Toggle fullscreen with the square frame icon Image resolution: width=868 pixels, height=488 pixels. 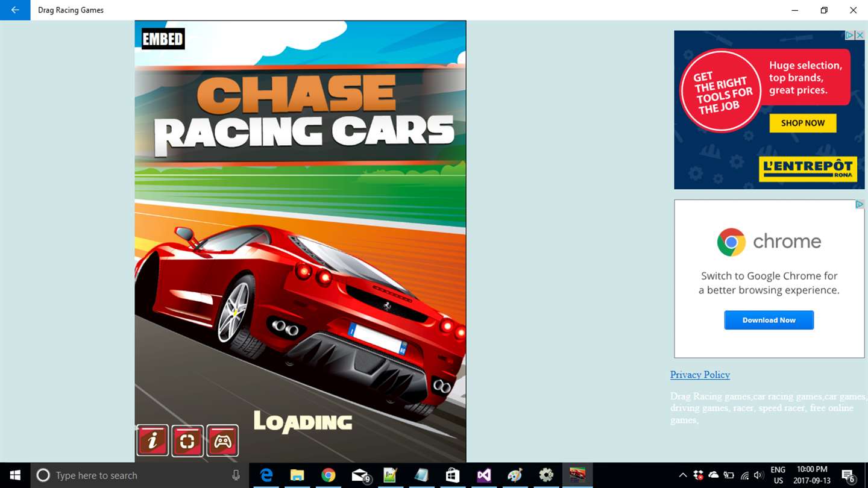(x=187, y=440)
